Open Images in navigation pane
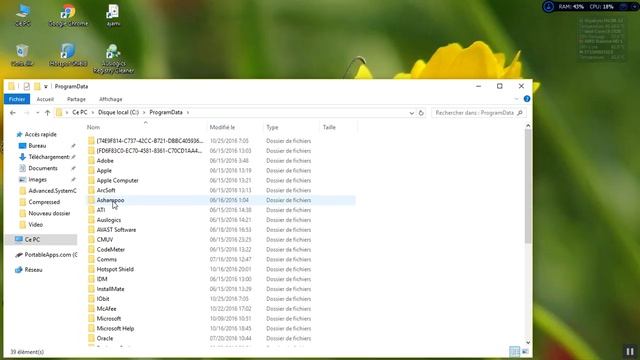Screen dimensions: 640x360 33,180
